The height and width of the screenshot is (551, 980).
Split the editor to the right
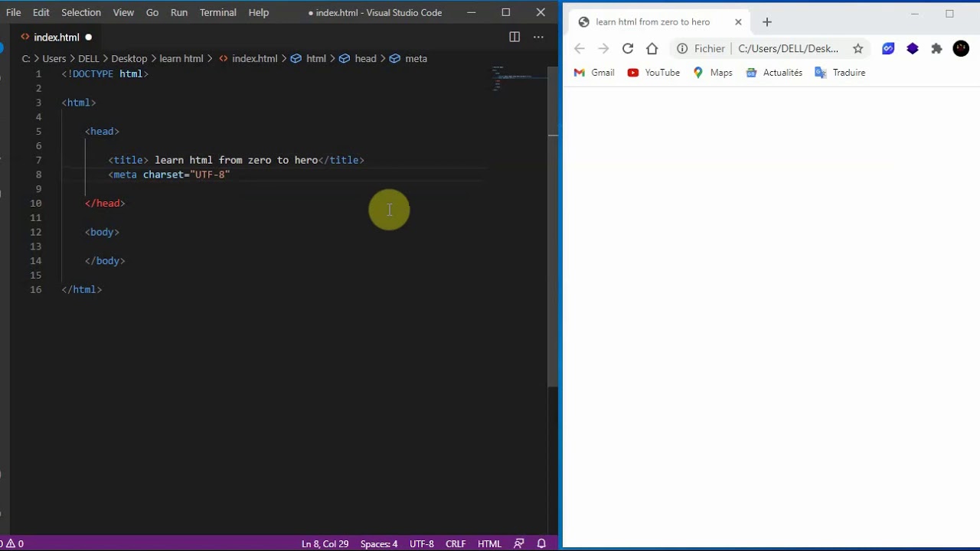click(514, 37)
